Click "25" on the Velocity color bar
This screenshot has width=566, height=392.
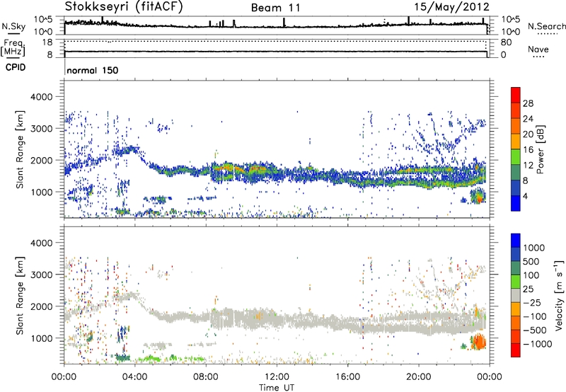pyautogui.click(x=528, y=289)
